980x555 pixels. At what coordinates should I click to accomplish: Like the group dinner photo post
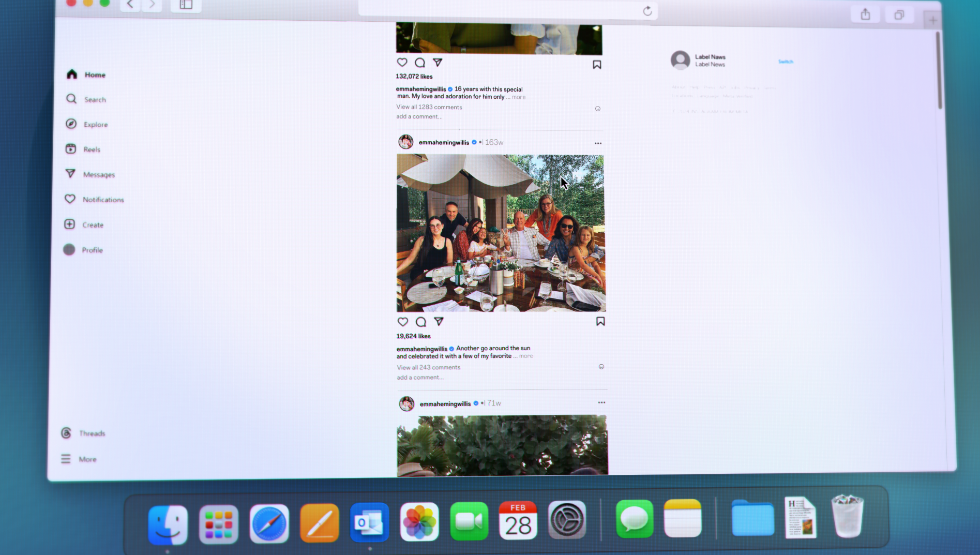click(403, 322)
